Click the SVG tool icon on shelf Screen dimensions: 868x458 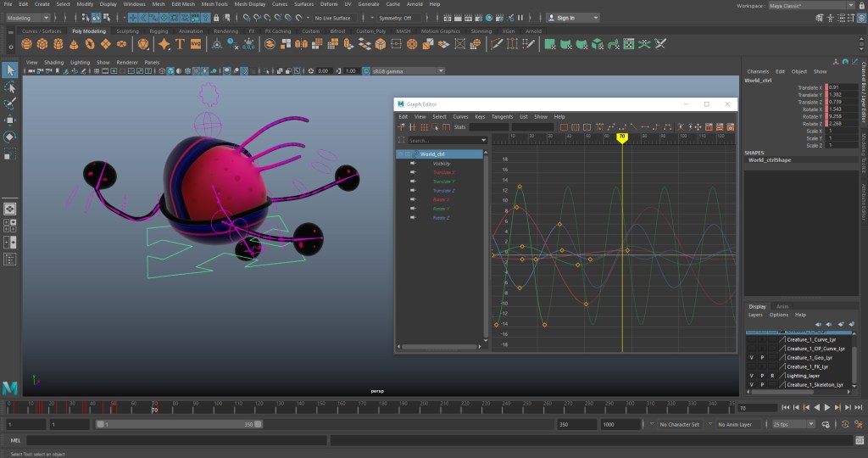196,44
